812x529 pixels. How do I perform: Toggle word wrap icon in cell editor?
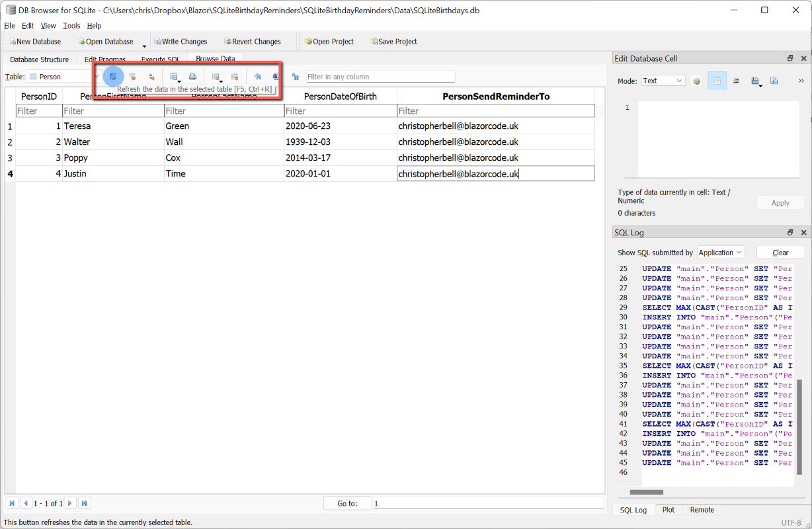(x=736, y=81)
